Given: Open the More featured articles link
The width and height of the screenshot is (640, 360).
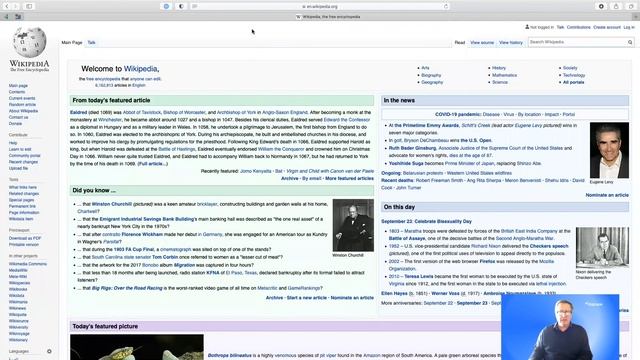Looking at the screenshot, I should point(349,178).
